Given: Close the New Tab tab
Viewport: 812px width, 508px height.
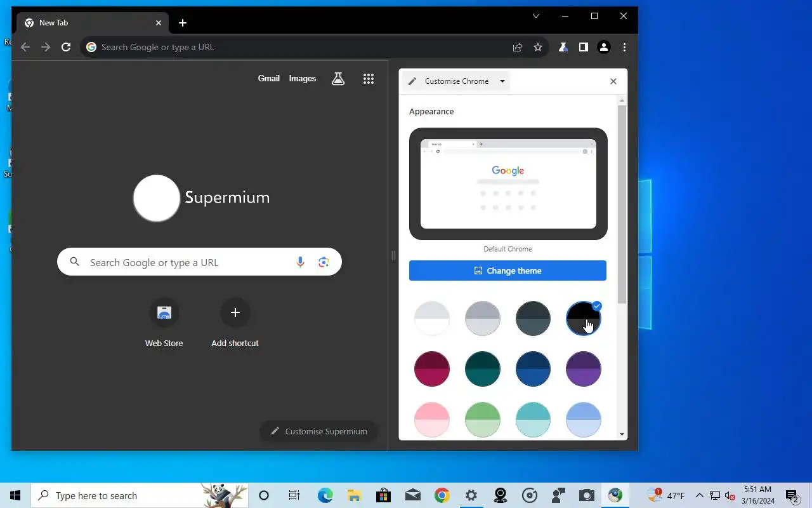Looking at the screenshot, I should (x=159, y=23).
